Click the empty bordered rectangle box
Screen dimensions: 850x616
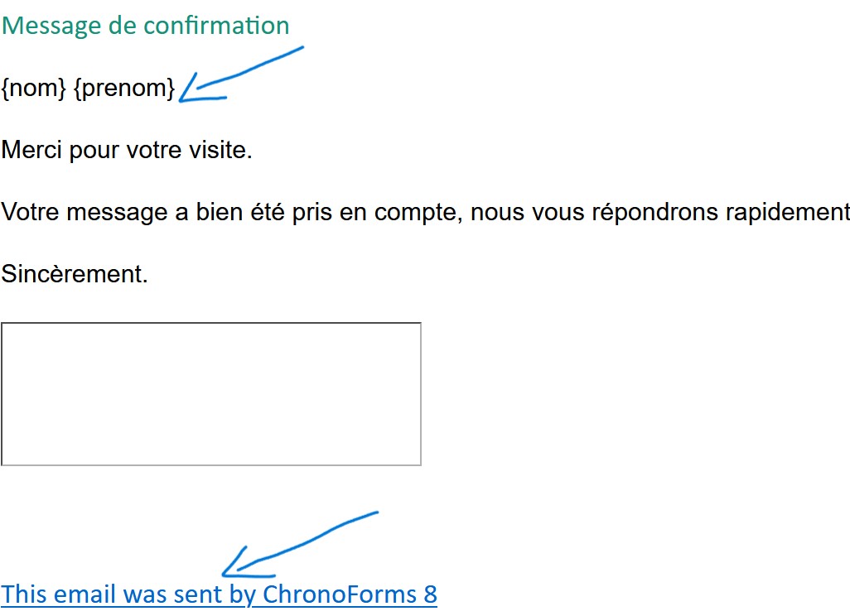pos(211,394)
